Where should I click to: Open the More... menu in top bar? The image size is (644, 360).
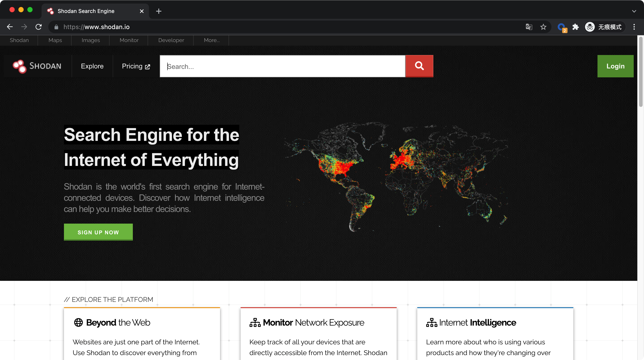click(212, 40)
